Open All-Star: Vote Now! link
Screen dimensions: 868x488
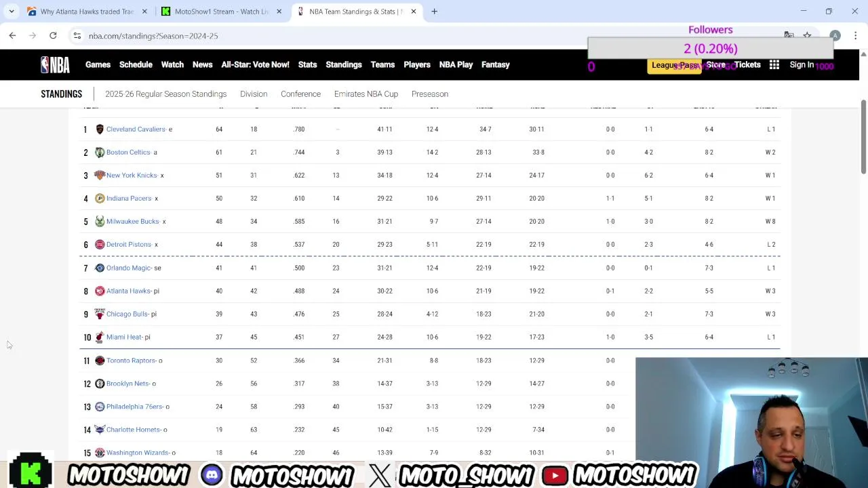255,64
